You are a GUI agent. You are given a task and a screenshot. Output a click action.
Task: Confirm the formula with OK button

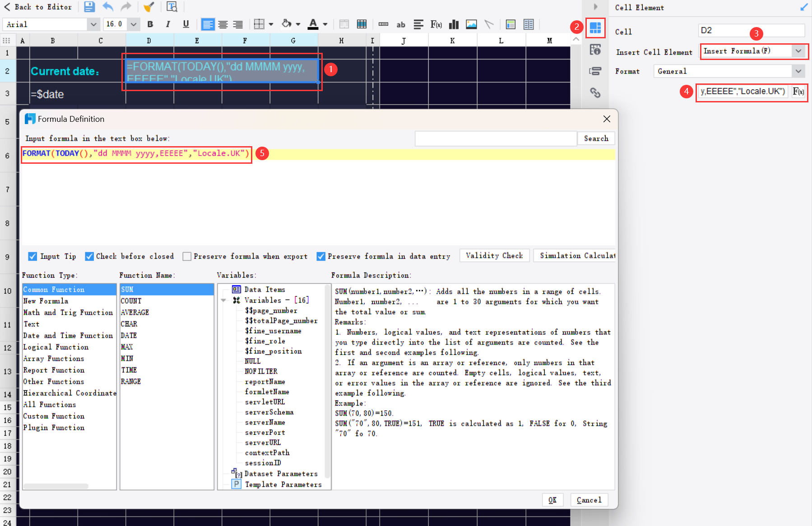[x=552, y=500]
